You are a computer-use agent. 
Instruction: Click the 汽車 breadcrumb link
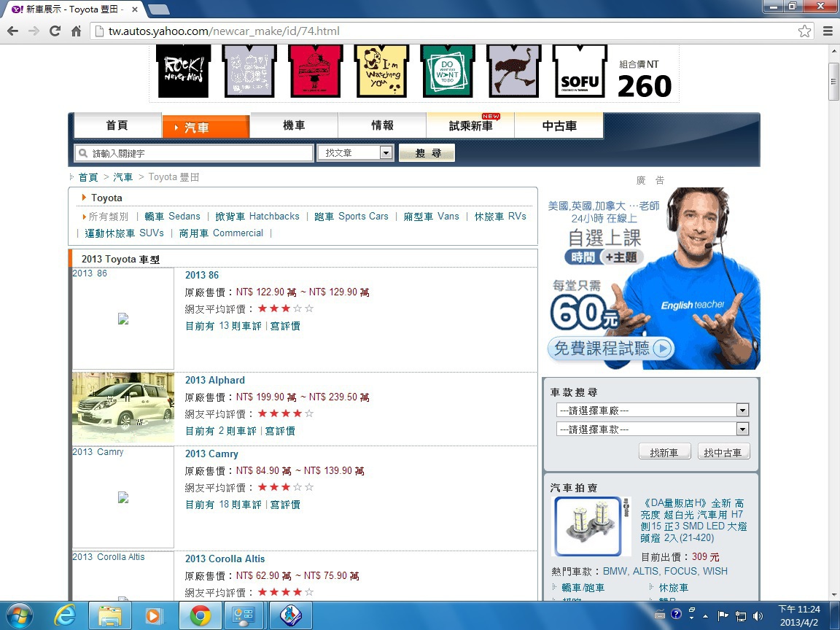tap(123, 177)
